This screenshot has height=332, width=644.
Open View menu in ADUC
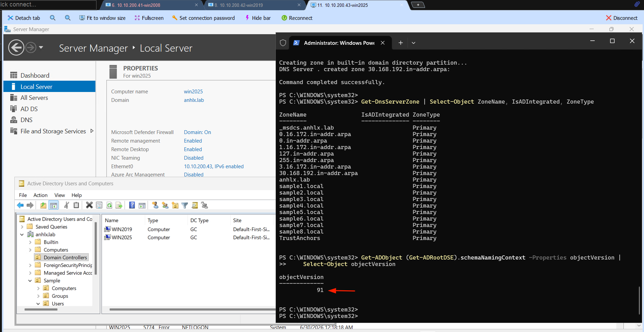[60, 195]
